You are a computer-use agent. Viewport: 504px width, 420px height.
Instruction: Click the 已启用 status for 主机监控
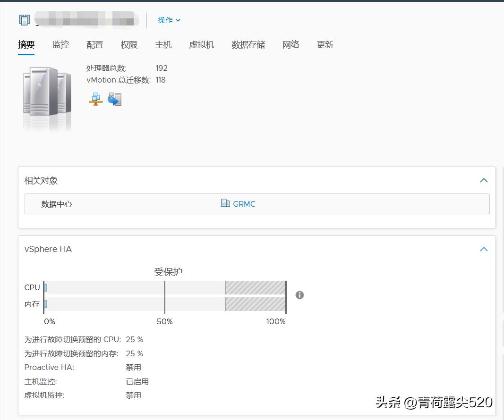(137, 381)
